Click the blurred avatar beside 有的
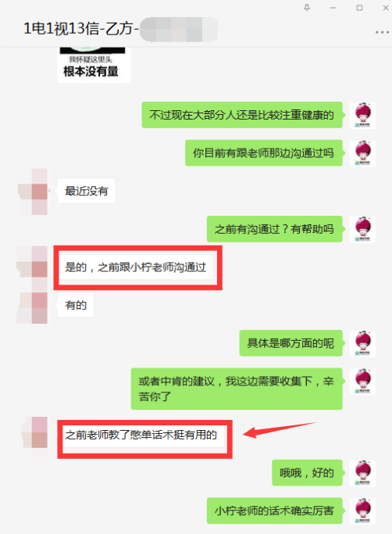The width and height of the screenshot is (392, 534). click(33, 306)
